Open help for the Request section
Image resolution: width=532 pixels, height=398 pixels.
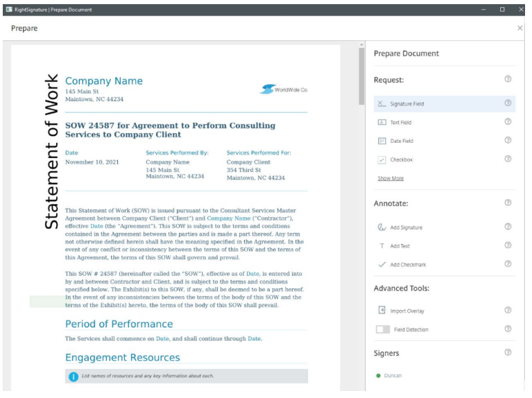(508, 80)
